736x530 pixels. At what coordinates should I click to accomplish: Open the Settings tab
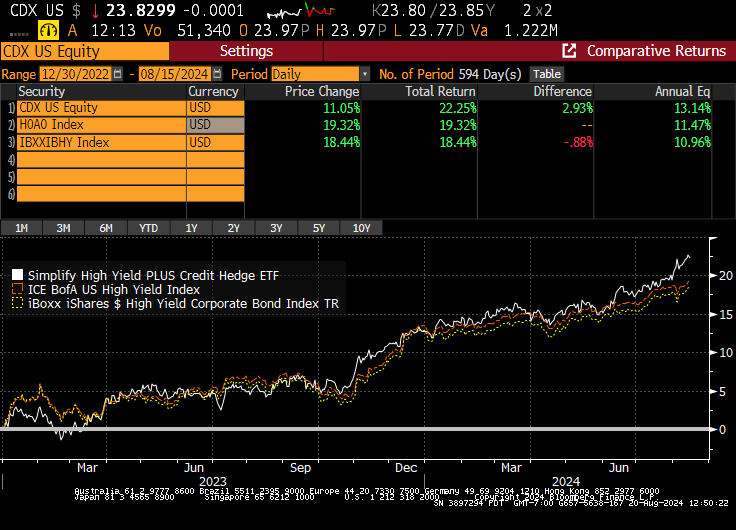pyautogui.click(x=246, y=51)
